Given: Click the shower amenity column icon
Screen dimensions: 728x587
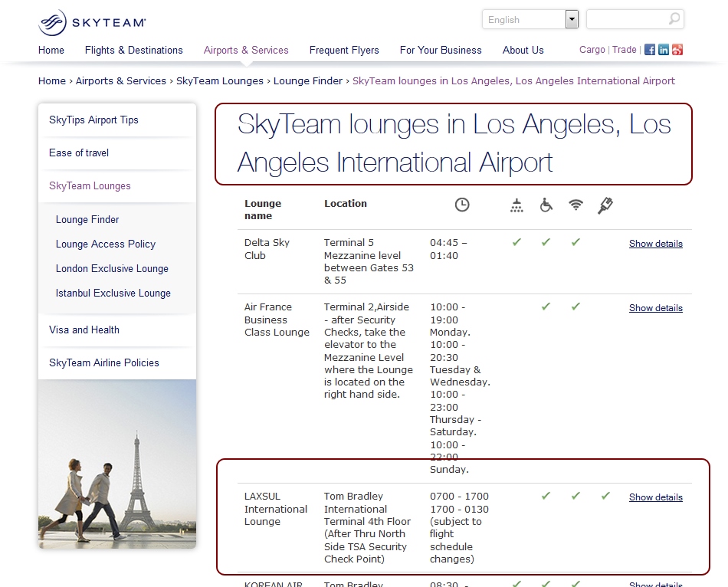Looking at the screenshot, I should point(516,205).
